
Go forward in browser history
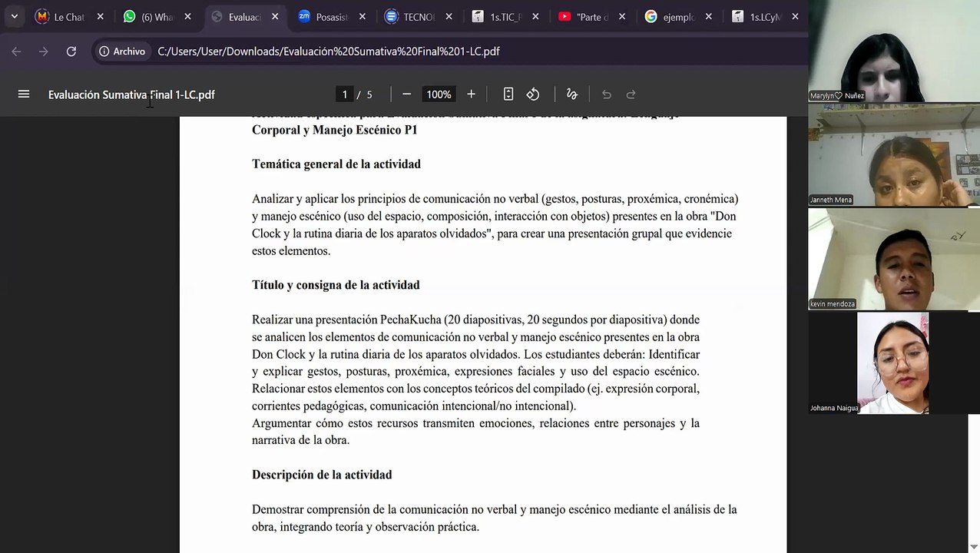point(44,51)
